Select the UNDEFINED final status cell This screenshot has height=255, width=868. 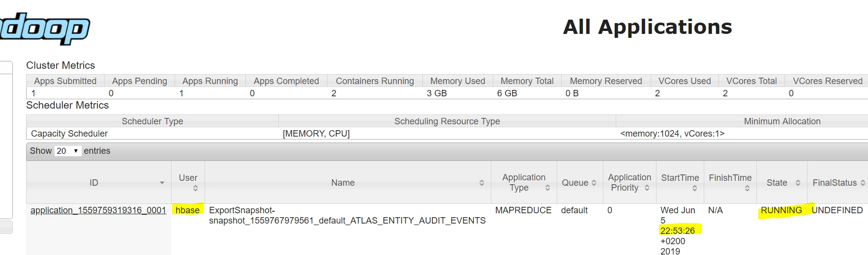pyautogui.click(x=837, y=210)
